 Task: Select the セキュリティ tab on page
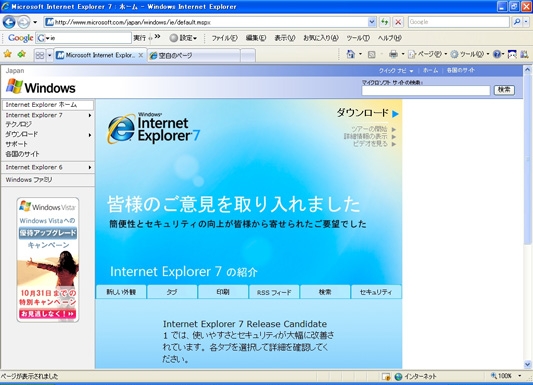click(376, 292)
